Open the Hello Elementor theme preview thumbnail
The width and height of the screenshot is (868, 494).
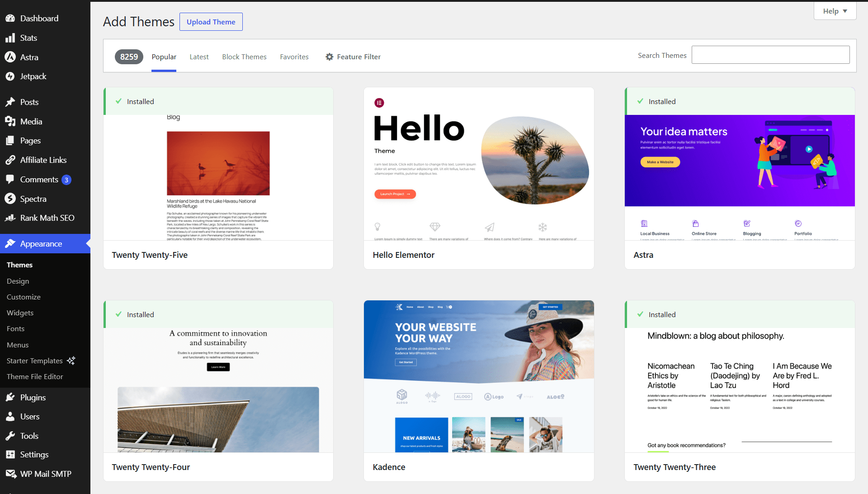479,164
